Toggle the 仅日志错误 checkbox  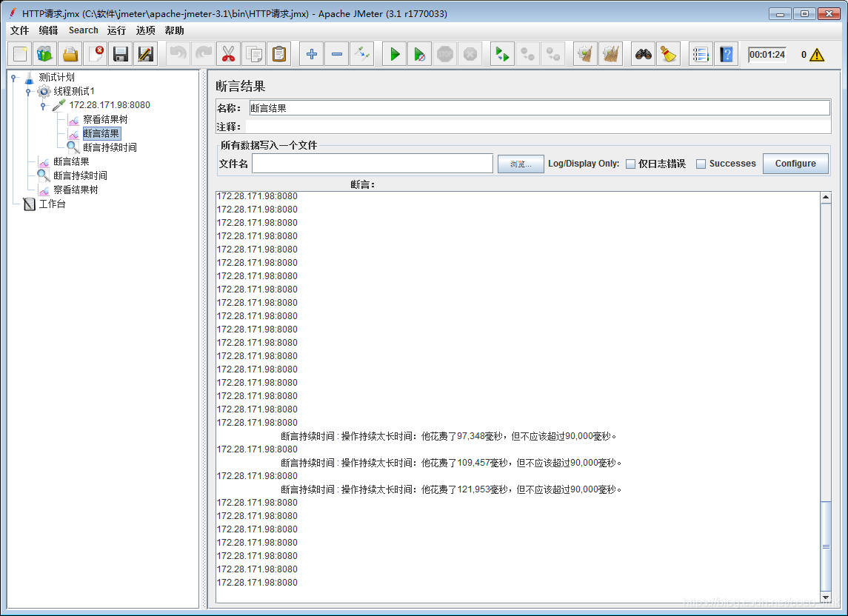[x=630, y=164]
